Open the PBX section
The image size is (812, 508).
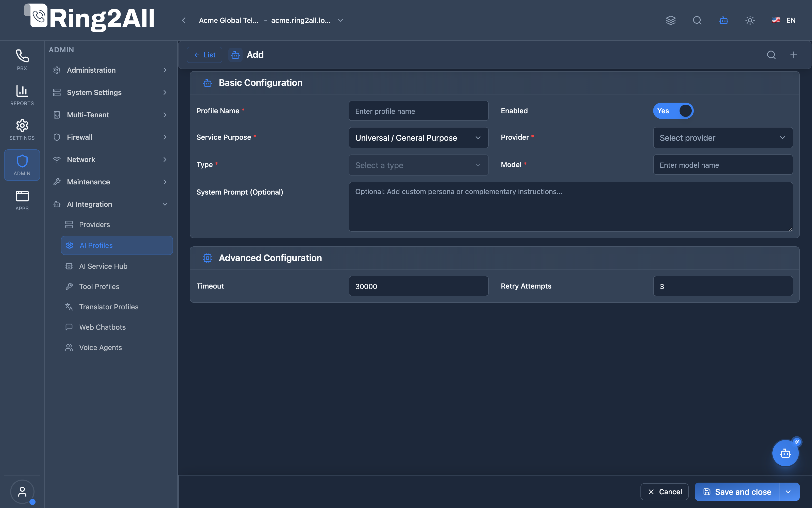[x=22, y=60]
